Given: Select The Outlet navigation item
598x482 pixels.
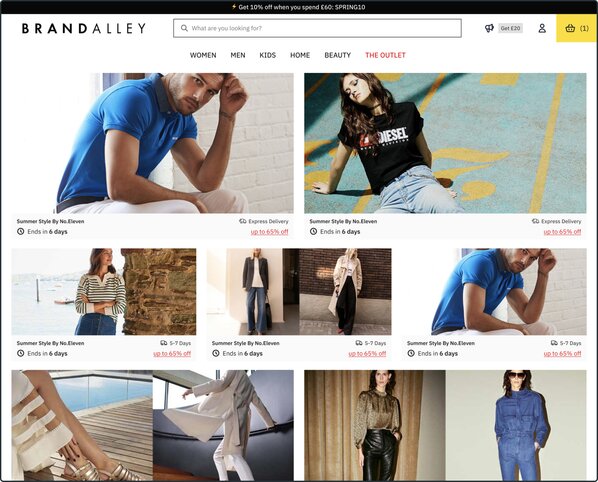Looking at the screenshot, I should click(x=385, y=55).
